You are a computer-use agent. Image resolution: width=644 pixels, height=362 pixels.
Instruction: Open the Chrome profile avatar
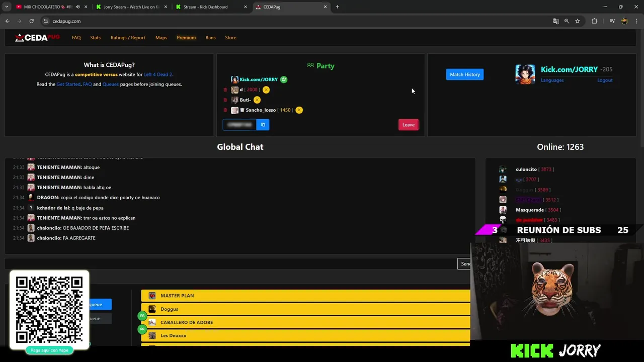624,21
